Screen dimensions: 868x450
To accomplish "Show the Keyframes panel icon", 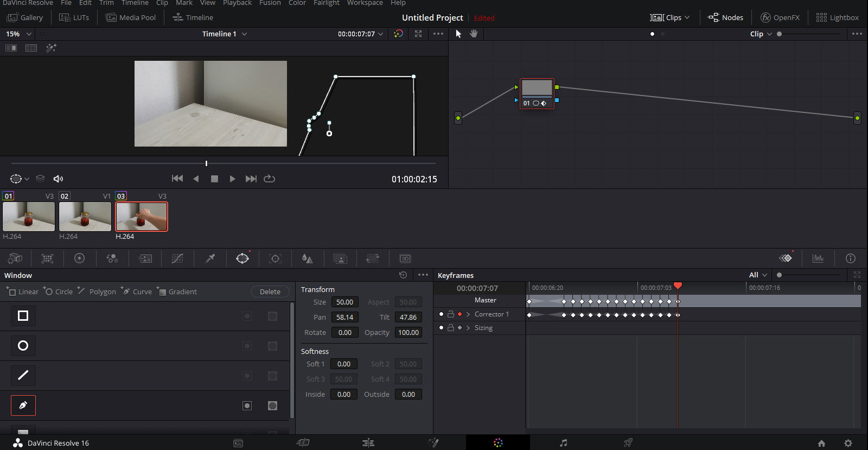I will (786, 258).
